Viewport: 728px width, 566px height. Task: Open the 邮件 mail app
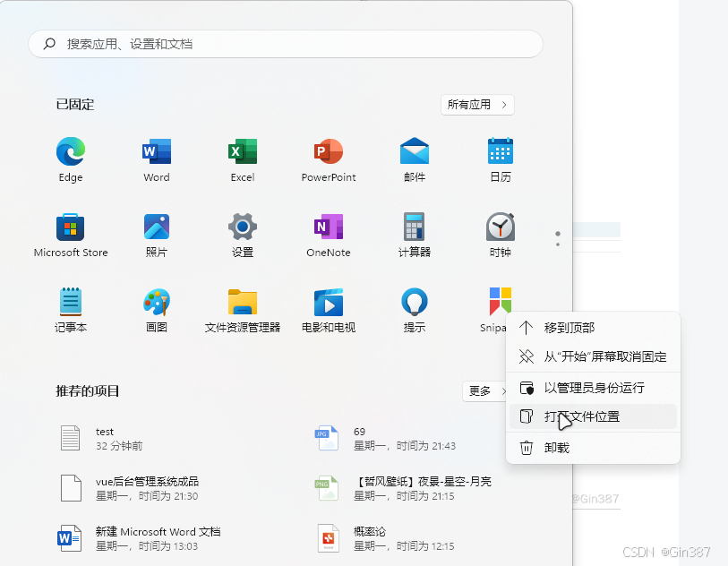click(x=414, y=159)
